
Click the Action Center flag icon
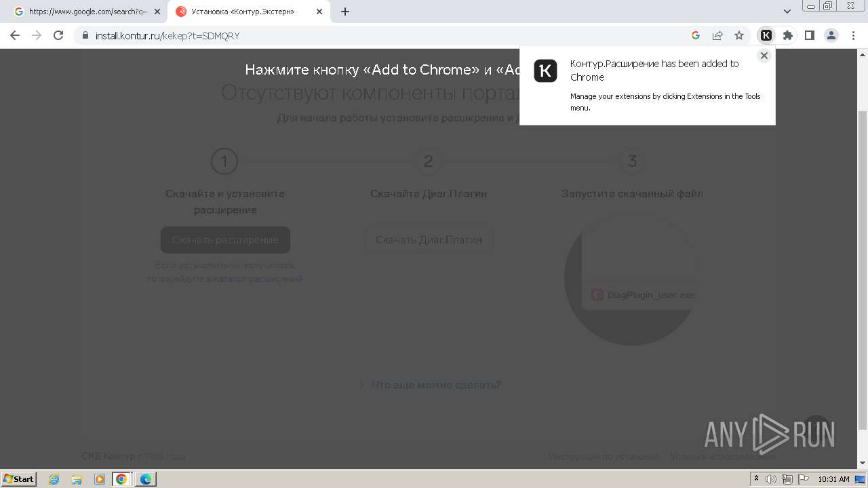804,479
